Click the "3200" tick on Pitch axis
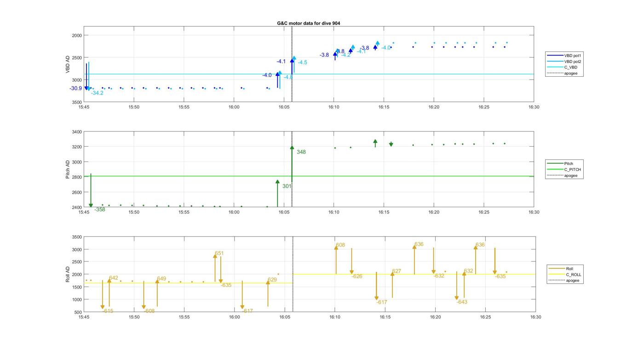The image size is (644, 351). point(76,147)
